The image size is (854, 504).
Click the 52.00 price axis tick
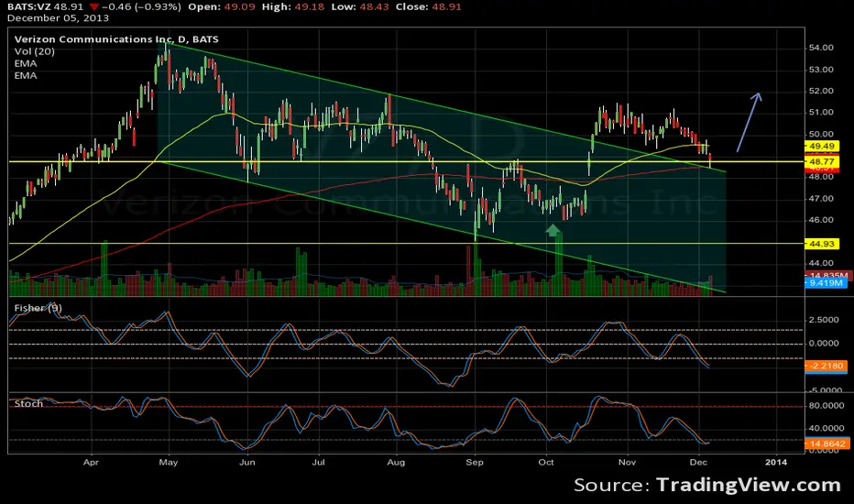point(821,91)
